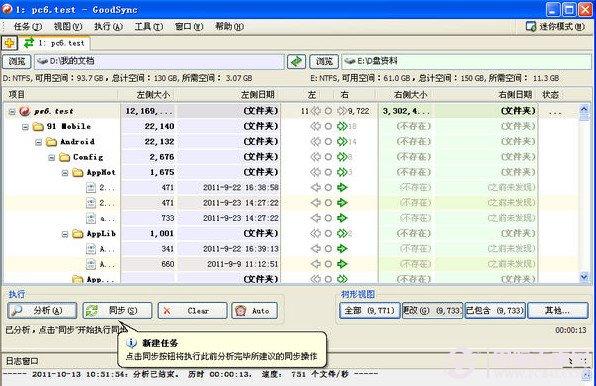The width and height of the screenshot is (596, 386).
Task: Open the 视图(V) menu
Action: coord(68,26)
